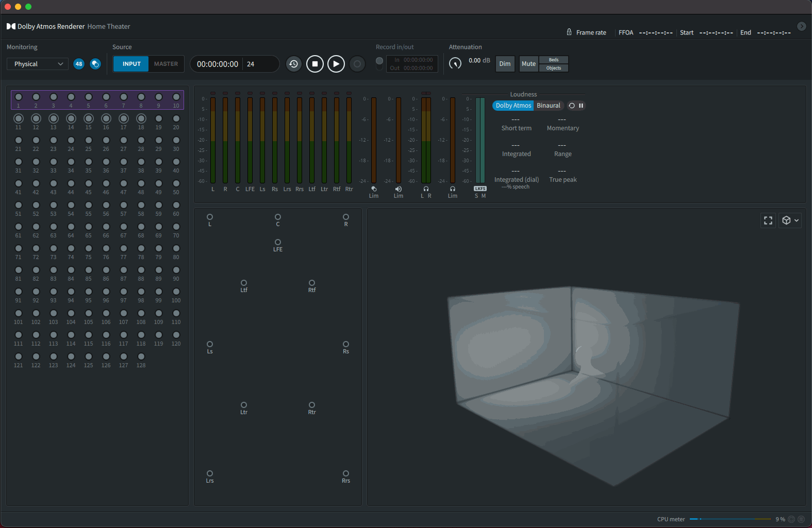Viewport: 812px width, 528px height.
Task: Click the 00:00:00:00 timecode field
Action: tap(218, 64)
